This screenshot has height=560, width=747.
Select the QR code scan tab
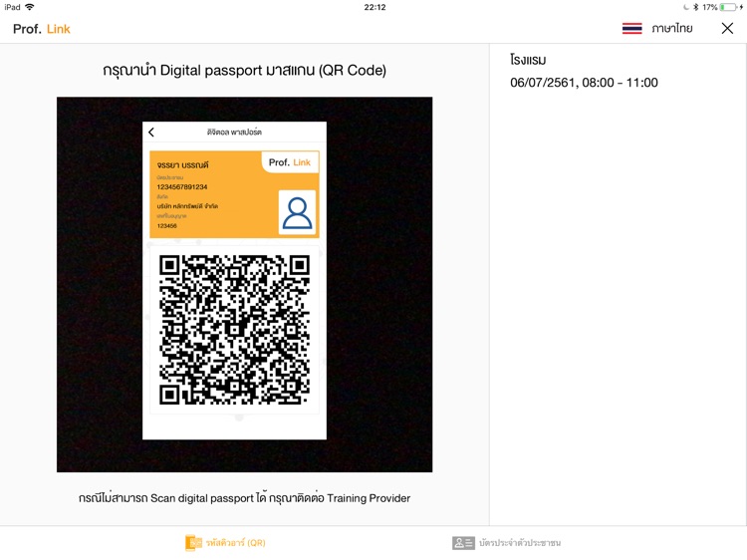tap(225, 542)
